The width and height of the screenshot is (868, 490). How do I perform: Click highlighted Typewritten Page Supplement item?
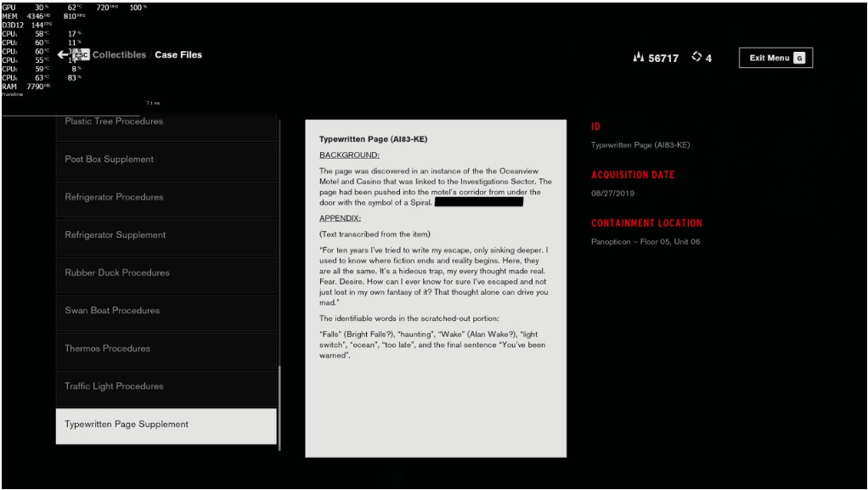(166, 425)
